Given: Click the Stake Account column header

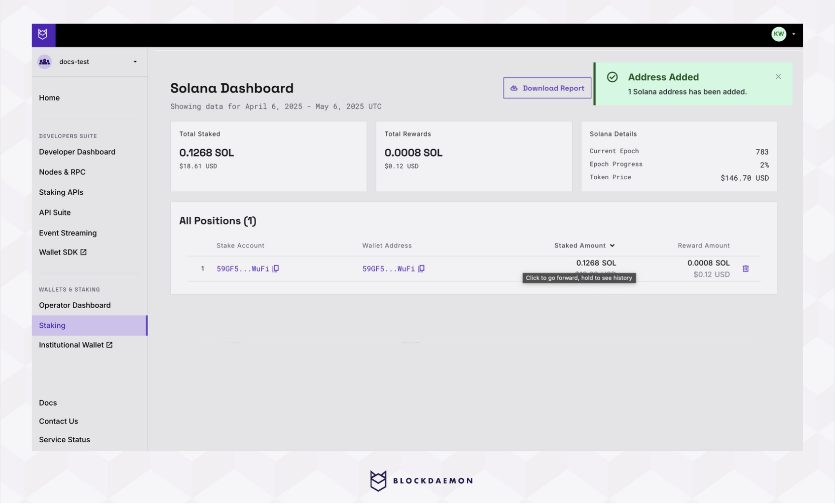Looking at the screenshot, I should 240,245.
